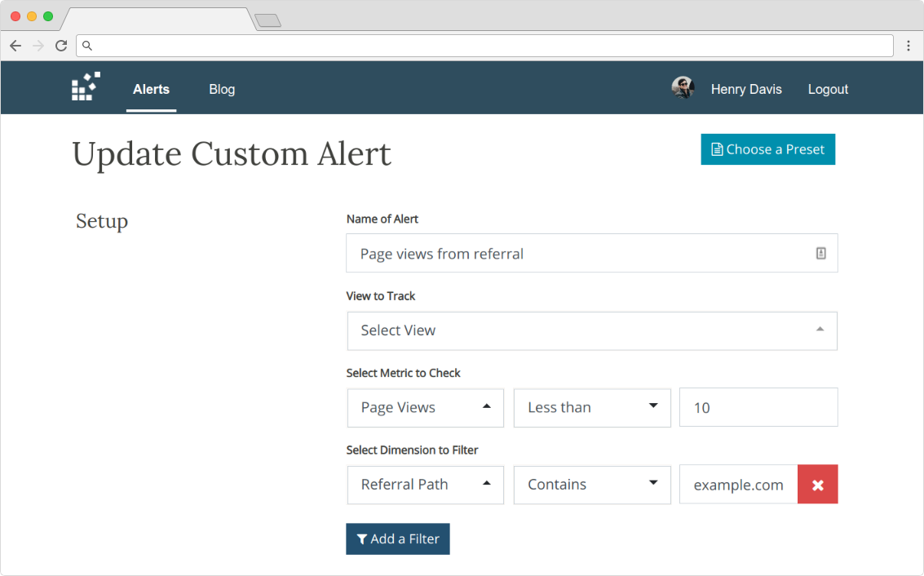Remove the example.com filter with the red X
Screen dimensions: 924x576
(817, 485)
